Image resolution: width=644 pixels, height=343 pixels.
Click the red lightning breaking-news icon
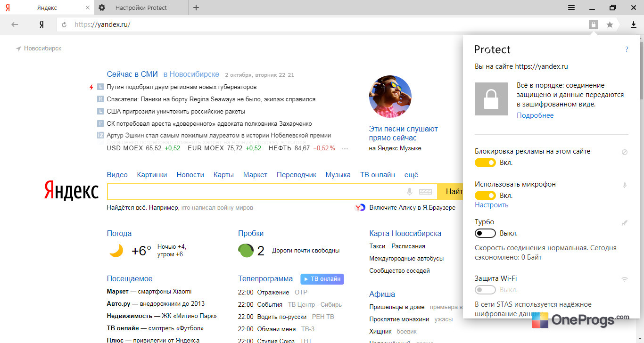[x=92, y=87]
